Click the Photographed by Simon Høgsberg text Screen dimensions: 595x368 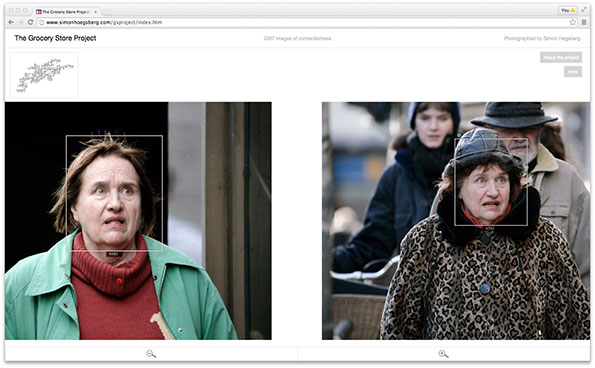[x=542, y=38]
